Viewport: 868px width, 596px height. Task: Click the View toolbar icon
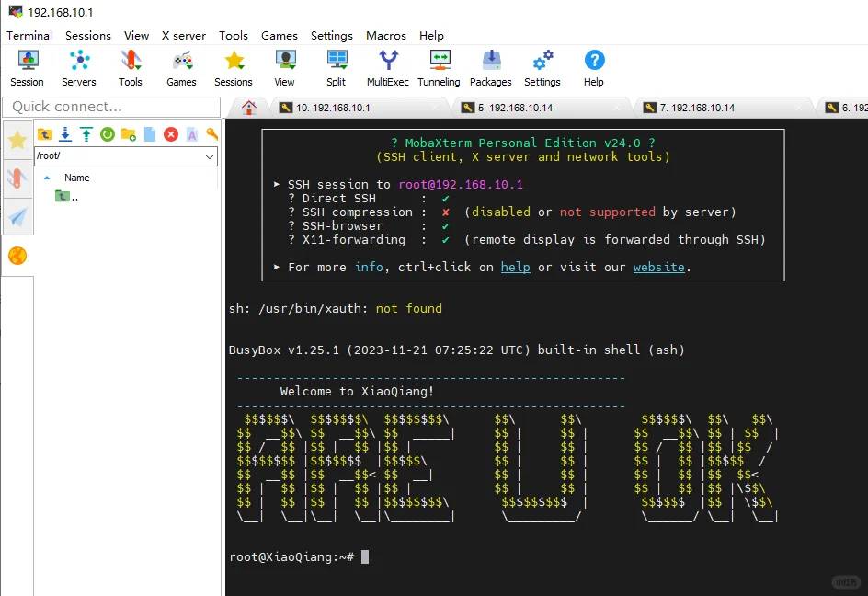[284, 68]
